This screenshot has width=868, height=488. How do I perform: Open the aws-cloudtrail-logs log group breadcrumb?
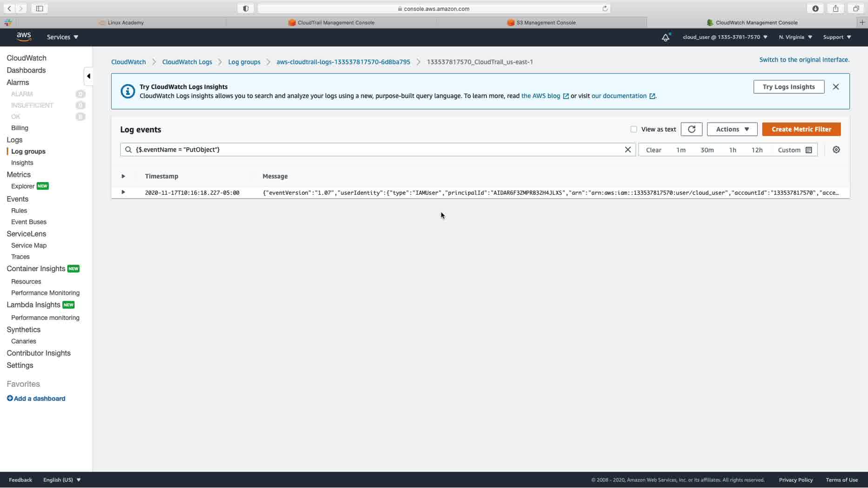343,62
